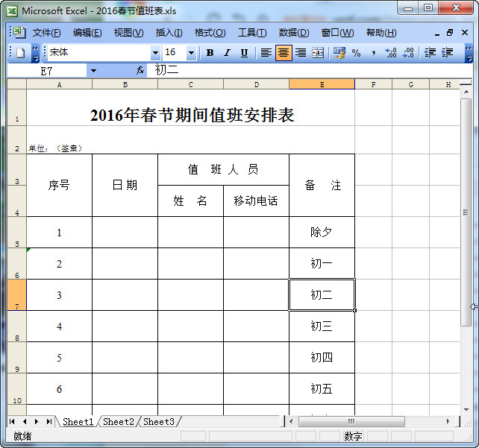Click Increase Indent icon
This screenshot has height=448, width=479.
click(447, 53)
